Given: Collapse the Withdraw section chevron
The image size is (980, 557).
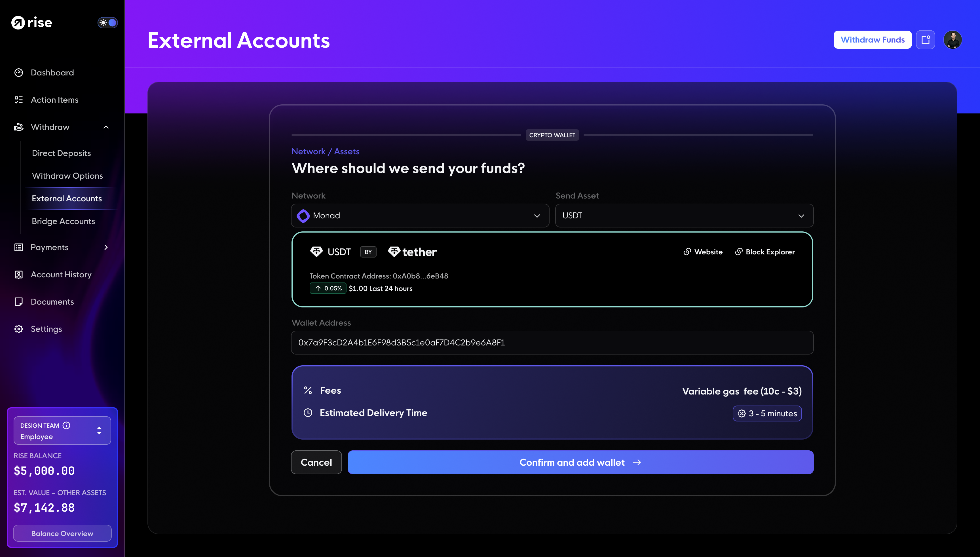Looking at the screenshot, I should (x=106, y=126).
